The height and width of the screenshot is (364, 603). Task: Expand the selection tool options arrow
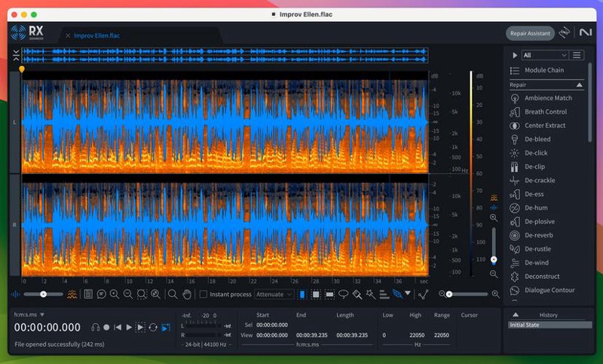(408, 293)
